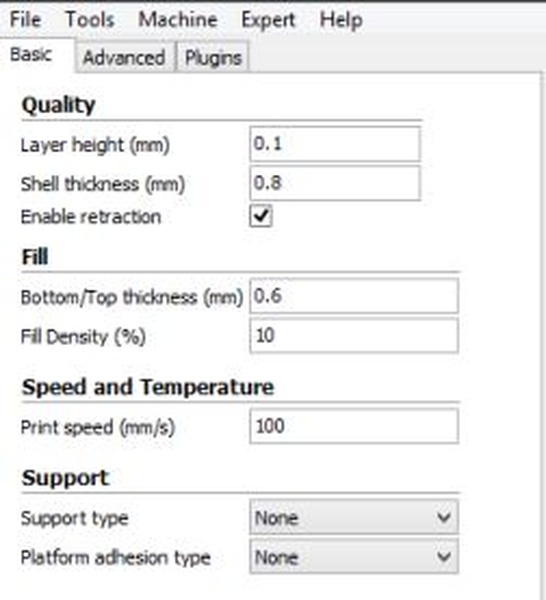This screenshot has height=600, width=546.
Task: Click the Shell thickness input field
Action: [335, 183]
